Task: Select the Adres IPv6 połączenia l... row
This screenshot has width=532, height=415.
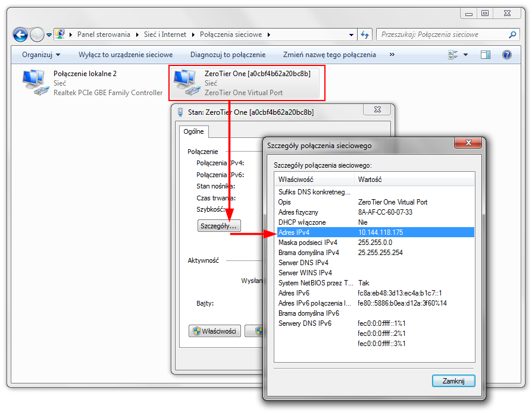Action: click(375, 303)
